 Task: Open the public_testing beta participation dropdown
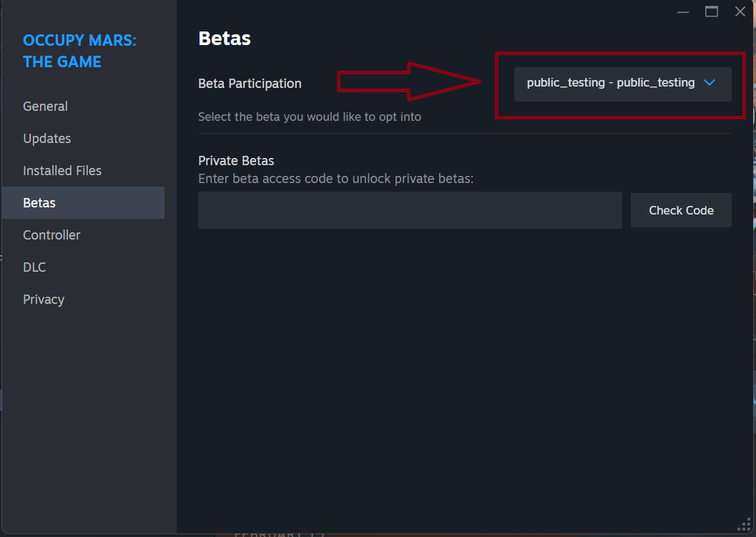point(622,84)
